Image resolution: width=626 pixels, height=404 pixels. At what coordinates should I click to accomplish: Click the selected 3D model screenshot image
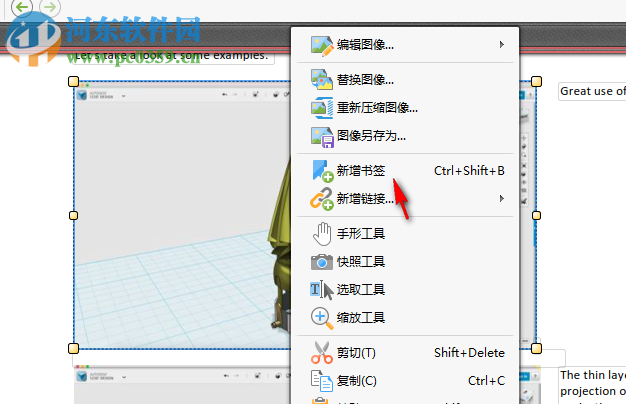[182, 216]
